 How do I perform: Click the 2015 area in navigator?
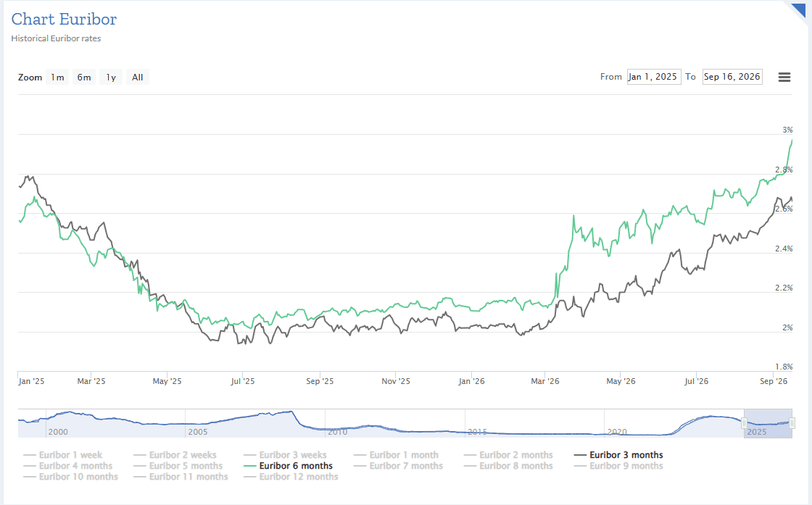478,432
